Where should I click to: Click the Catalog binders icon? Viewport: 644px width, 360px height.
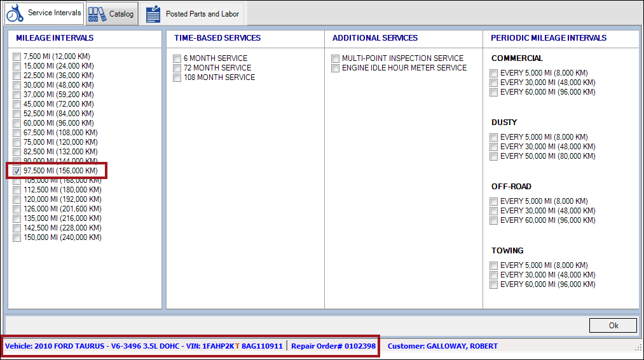coord(97,14)
